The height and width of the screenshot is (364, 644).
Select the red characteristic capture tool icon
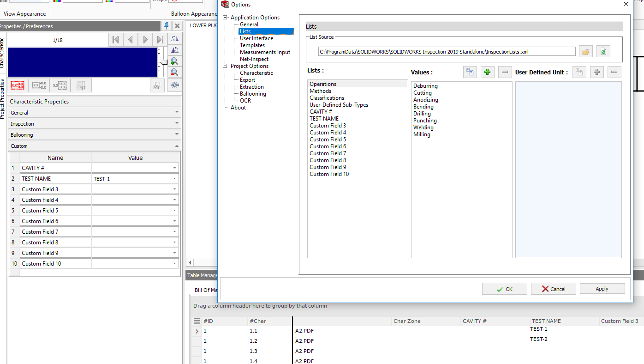click(x=17, y=85)
